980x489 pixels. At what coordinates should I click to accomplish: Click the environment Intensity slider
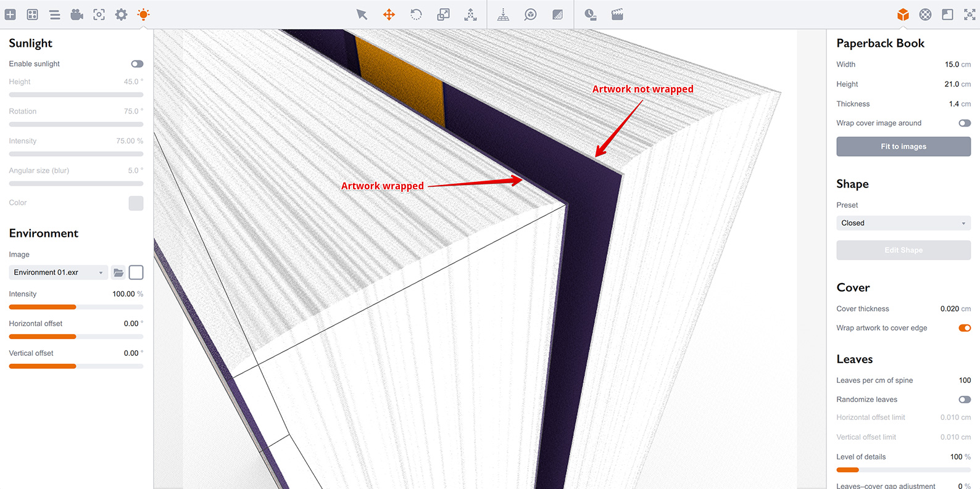76,306
